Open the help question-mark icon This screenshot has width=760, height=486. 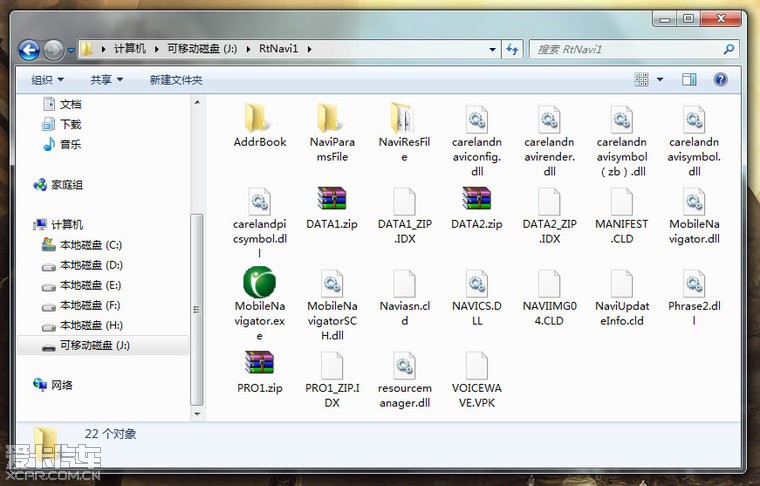click(x=721, y=79)
